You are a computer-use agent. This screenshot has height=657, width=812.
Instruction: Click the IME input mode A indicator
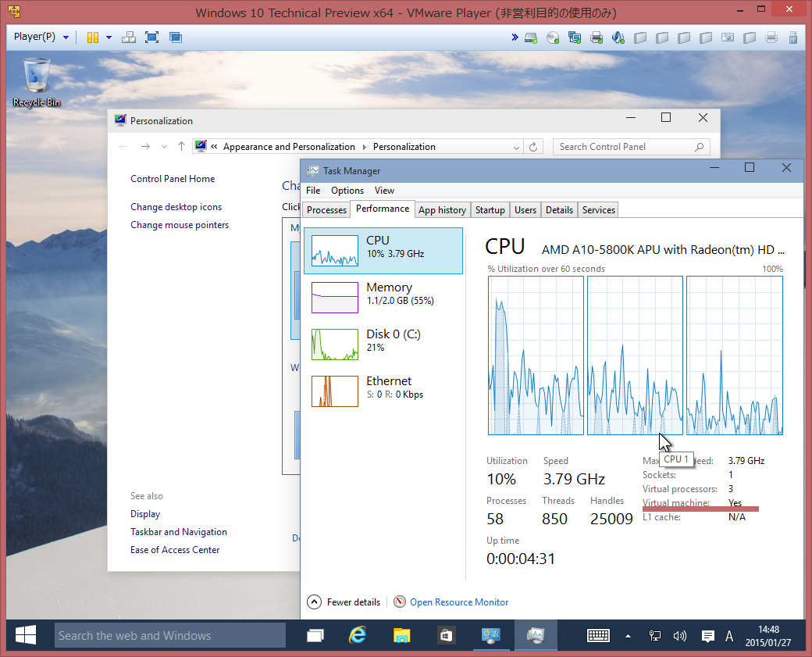point(729,636)
